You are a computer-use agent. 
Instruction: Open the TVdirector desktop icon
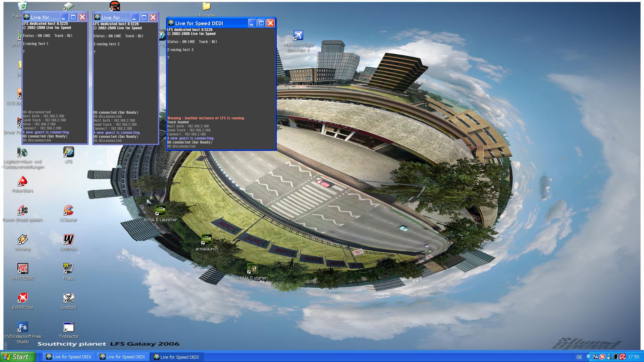coord(68,327)
